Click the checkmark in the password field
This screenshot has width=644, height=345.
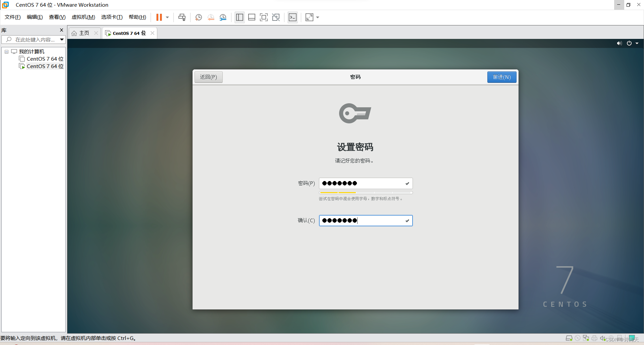coord(407,183)
